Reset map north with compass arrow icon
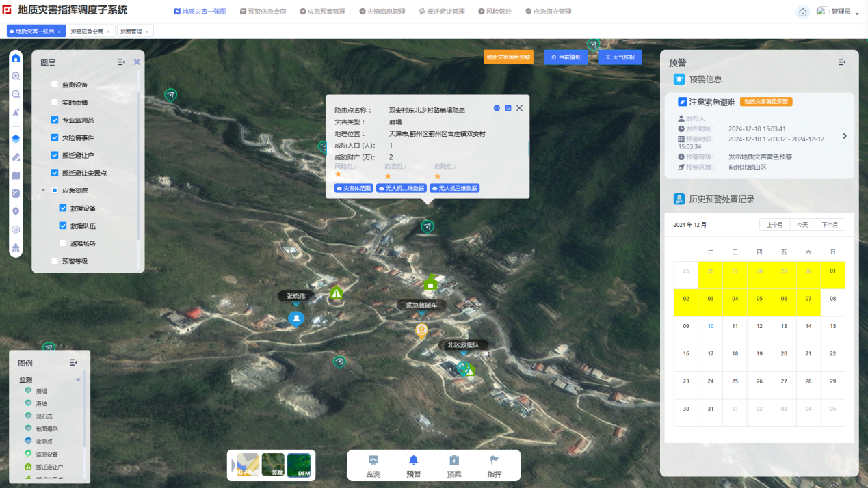Screen dimensions: 868x488 tap(16, 112)
